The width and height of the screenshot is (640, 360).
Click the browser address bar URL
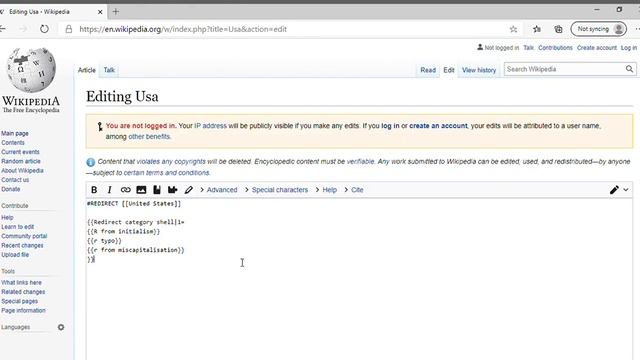[183, 29]
